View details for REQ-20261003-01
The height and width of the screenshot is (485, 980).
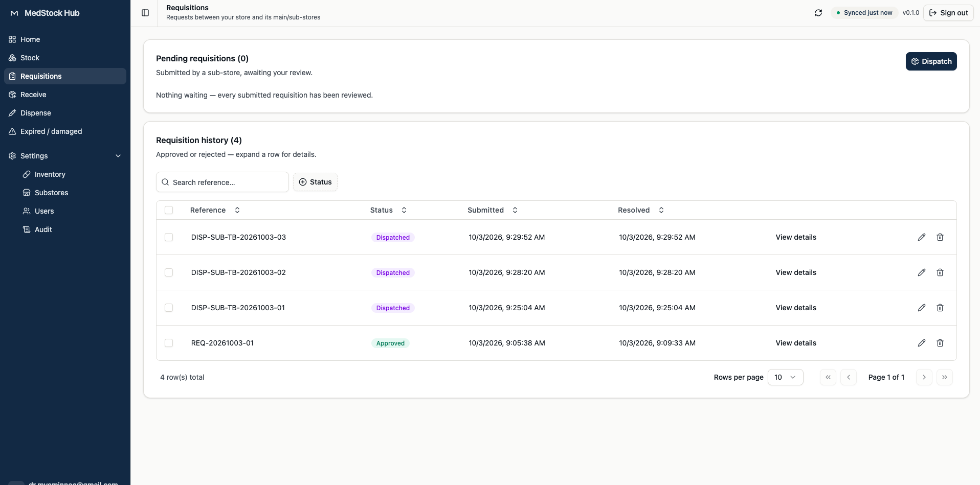pos(796,343)
